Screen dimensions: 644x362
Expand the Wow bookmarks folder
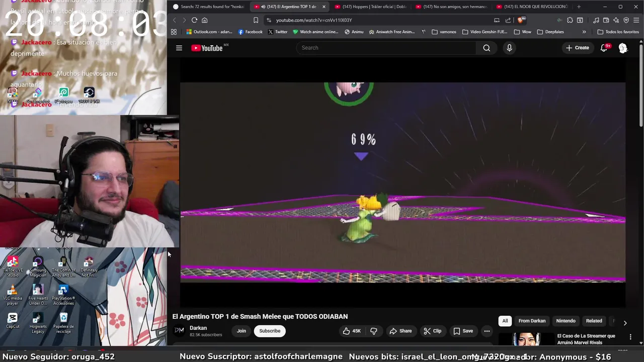coord(522,32)
